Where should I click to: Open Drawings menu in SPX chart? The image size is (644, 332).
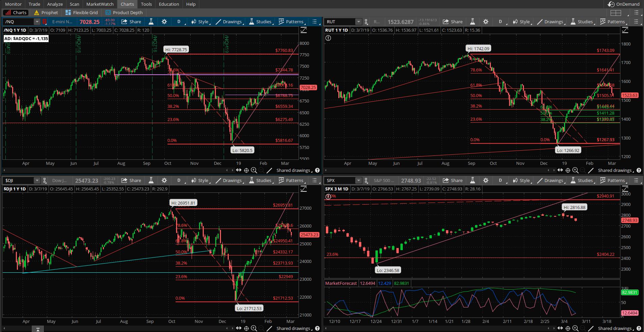click(551, 180)
